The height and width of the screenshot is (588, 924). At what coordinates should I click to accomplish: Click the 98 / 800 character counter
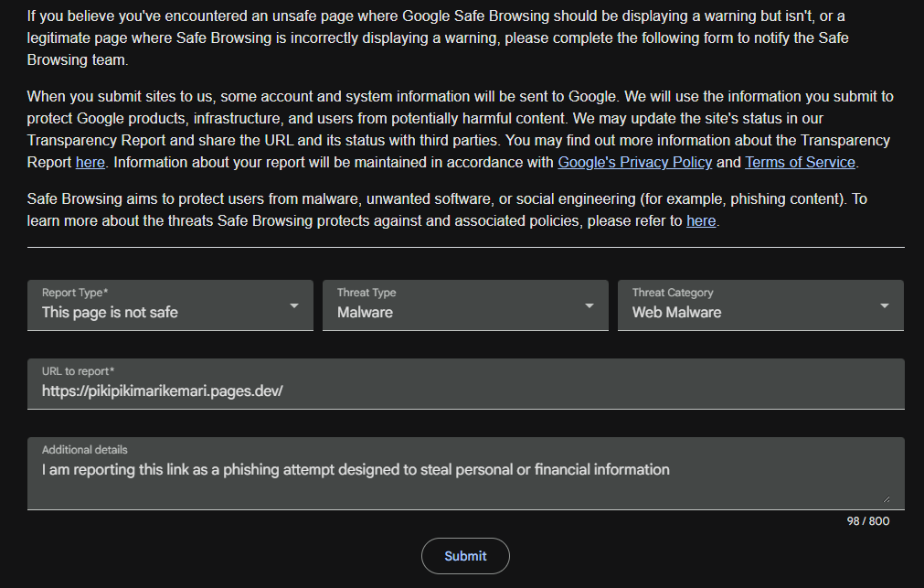pos(868,521)
